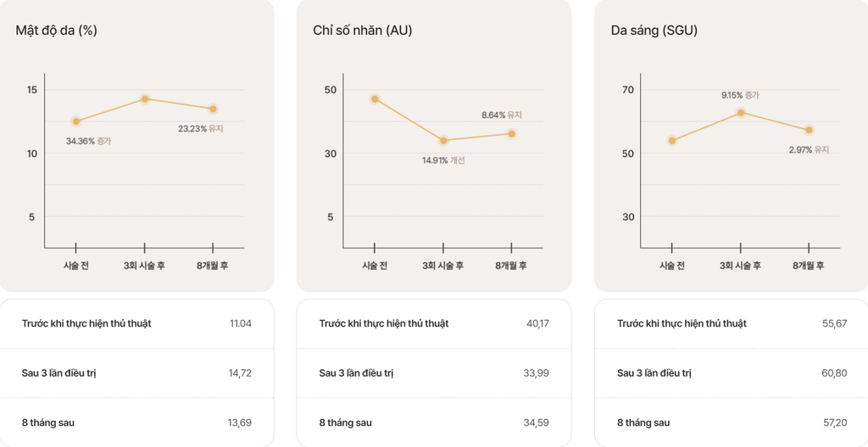The width and height of the screenshot is (868, 447).
Task: Select the lowest data point in Chỉ số nhăn chart
Action: 442,140
